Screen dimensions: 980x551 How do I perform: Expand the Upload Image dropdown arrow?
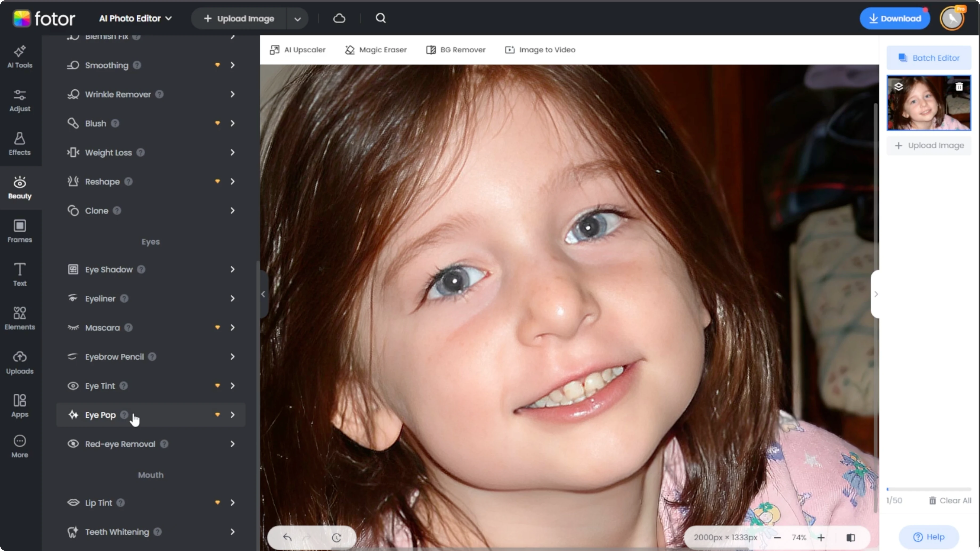[x=297, y=19]
